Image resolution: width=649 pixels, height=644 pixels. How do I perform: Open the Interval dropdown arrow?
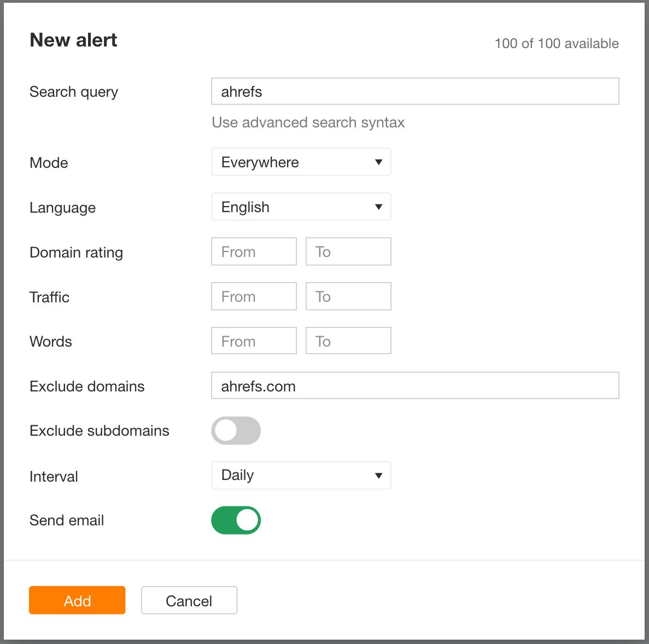379,475
